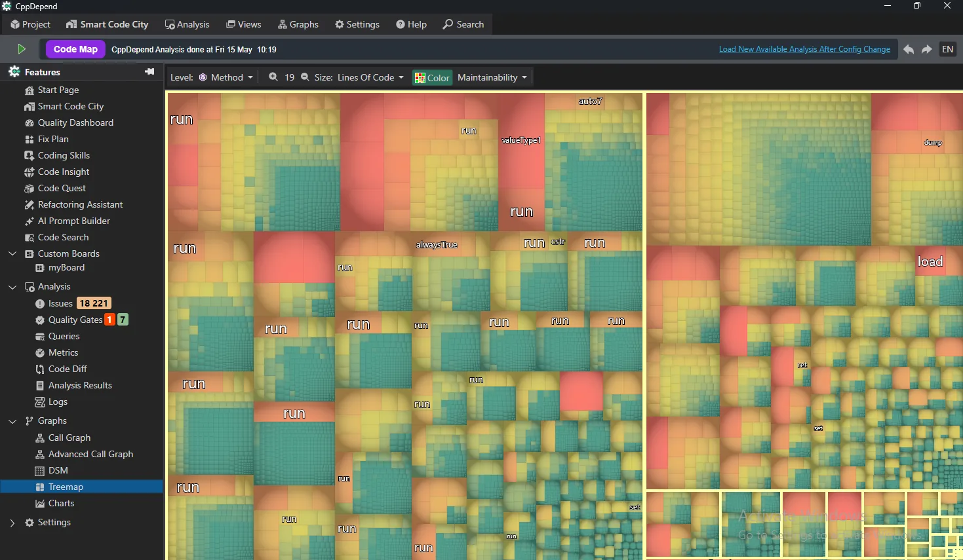
Task: Click the Coding Skills icon
Action: click(x=29, y=156)
